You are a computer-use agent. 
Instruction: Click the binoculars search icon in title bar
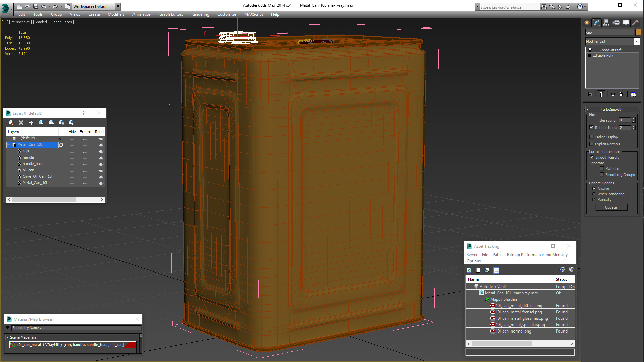pos(544,7)
